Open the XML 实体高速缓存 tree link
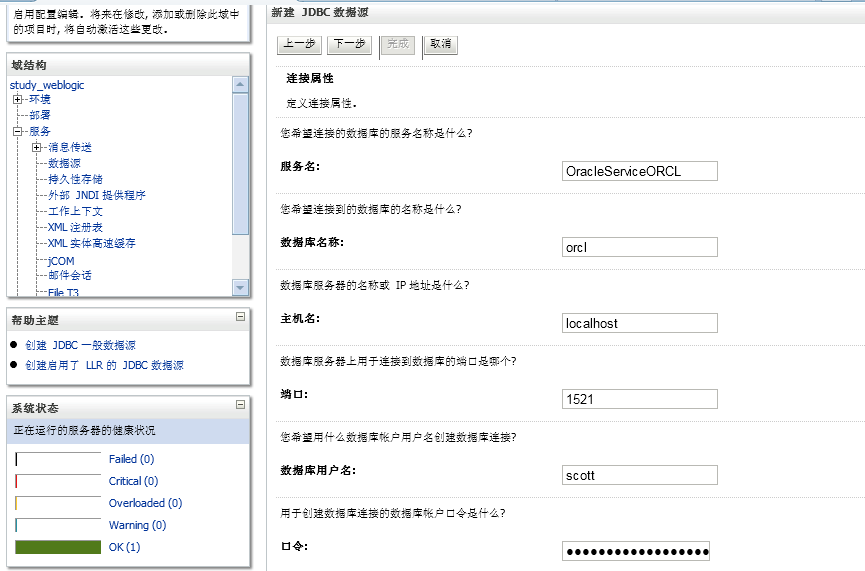 point(92,243)
